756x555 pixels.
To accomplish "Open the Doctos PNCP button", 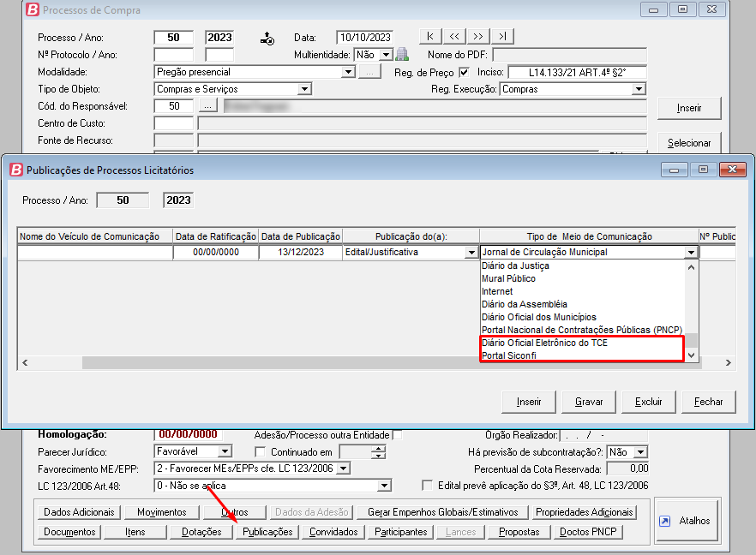I will point(588,532).
